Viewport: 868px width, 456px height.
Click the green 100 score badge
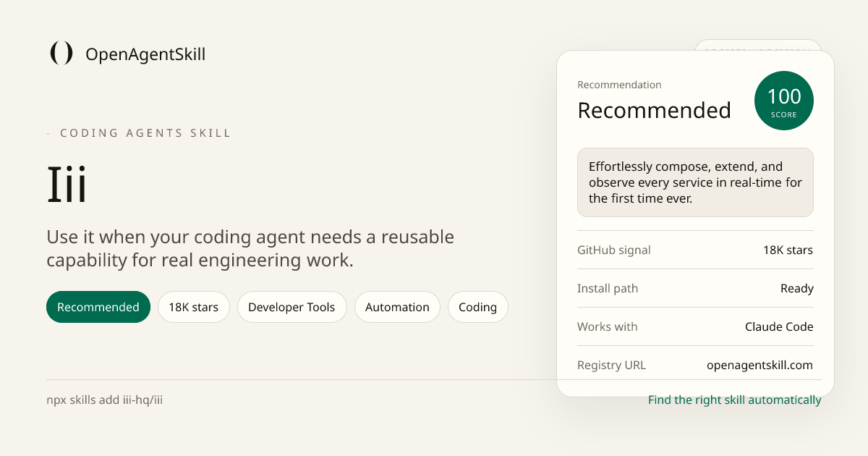[x=784, y=101]
